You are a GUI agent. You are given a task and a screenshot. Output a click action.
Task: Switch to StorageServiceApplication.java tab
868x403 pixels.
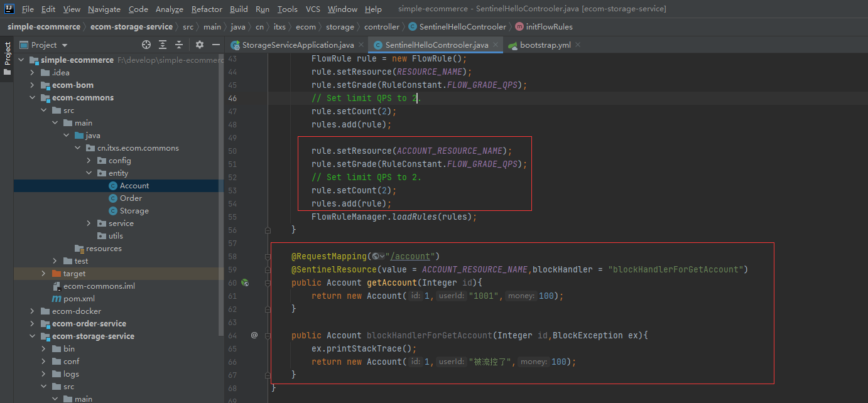298,45
